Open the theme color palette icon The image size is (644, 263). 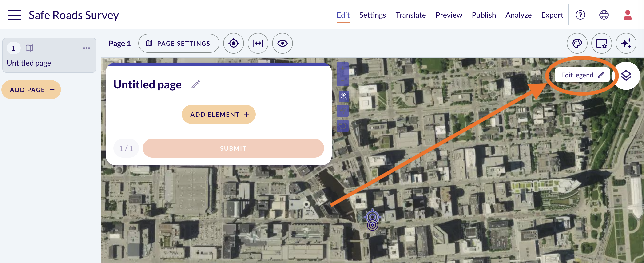pyautogui.click(x=577, y=43)
